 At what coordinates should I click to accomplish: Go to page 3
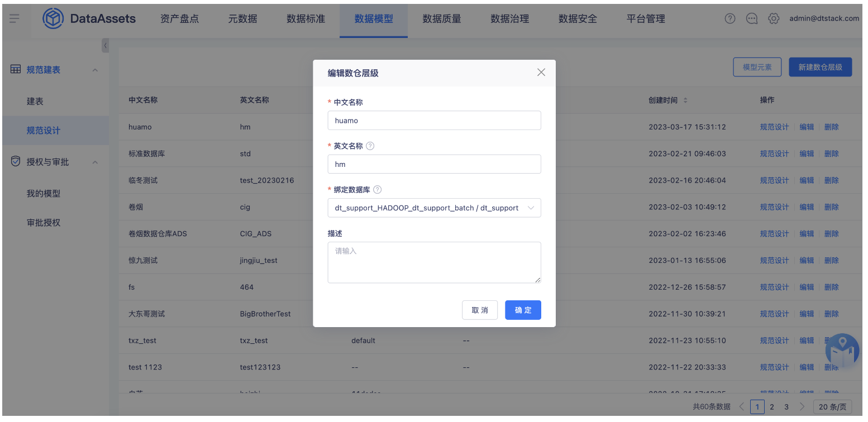tap(786, 407)
